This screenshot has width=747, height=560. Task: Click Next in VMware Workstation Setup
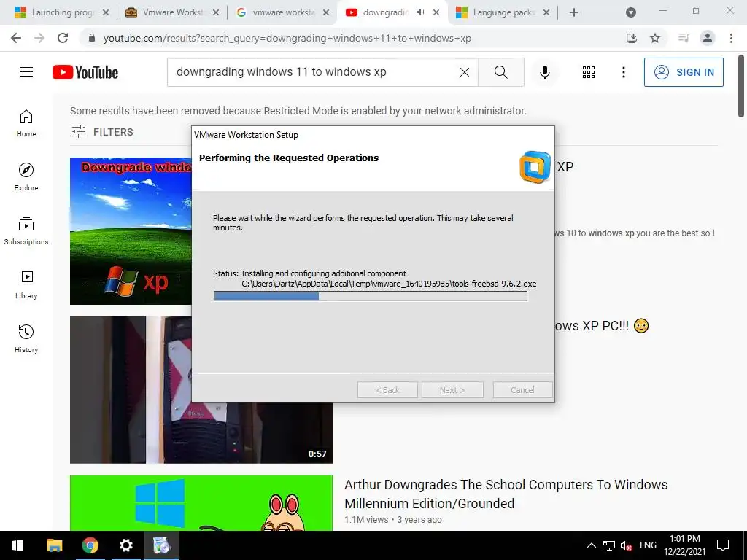[452, 390]
